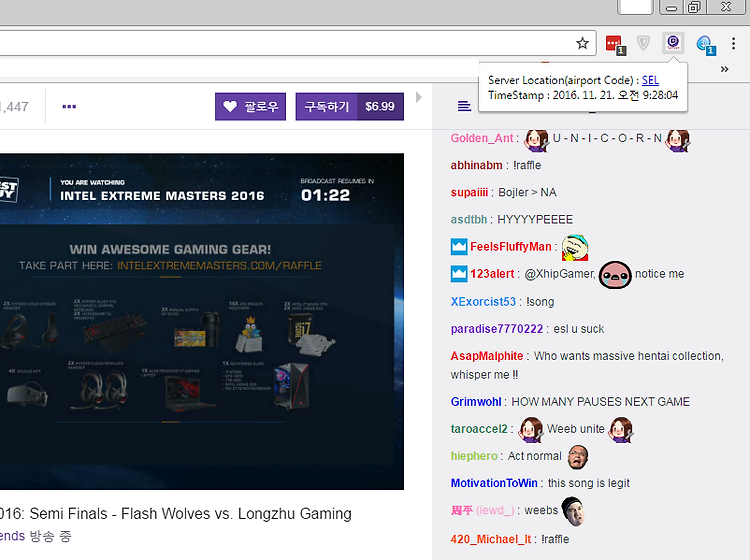This screenshot has width=750, height=560.
Task: Click the HYYYYPEEEE chat message
Action: point(535,220)
